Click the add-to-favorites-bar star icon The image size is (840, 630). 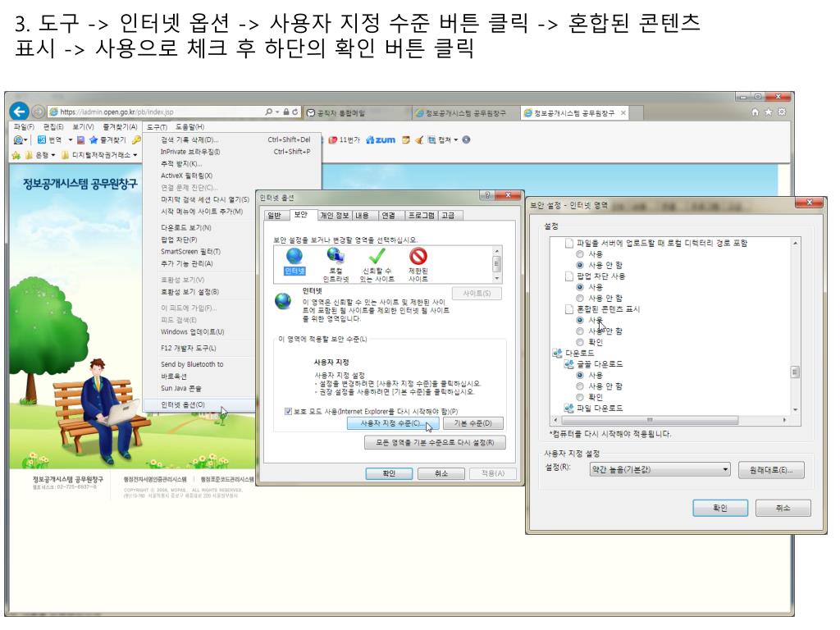[x=16, y=155]
